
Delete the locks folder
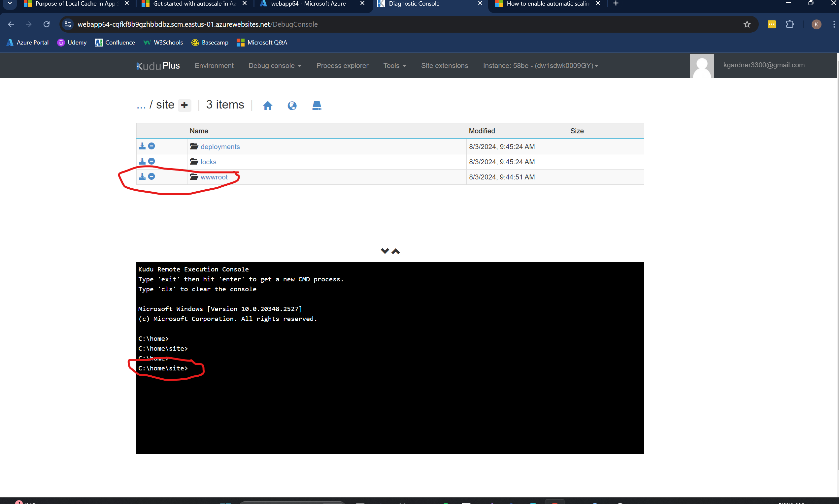[151, 161]
